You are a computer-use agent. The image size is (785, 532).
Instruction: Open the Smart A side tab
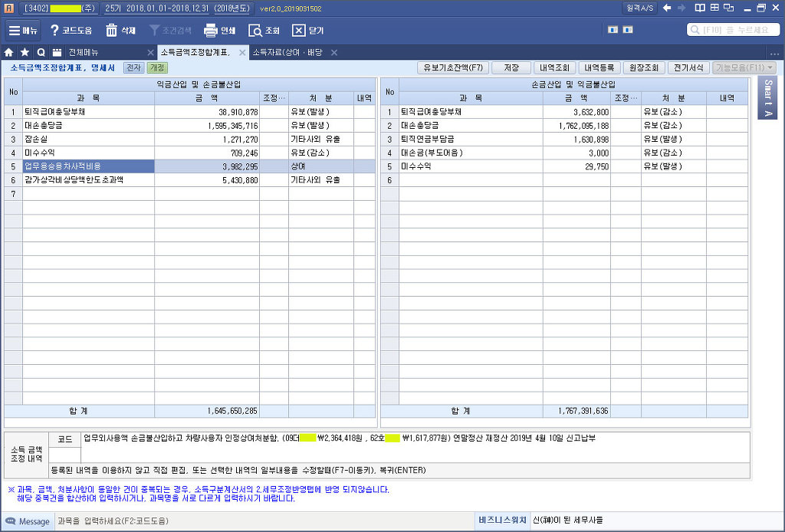(x=768, y=98)
